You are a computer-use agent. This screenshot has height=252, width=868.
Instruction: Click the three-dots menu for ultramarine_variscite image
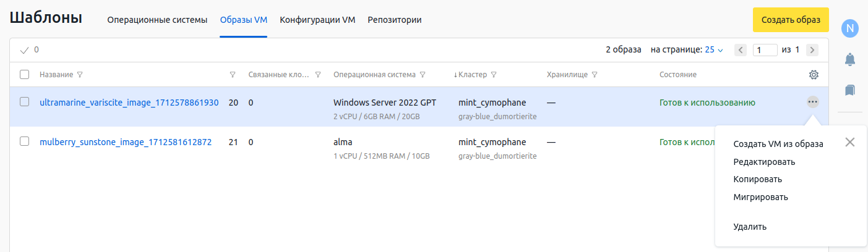813,102
